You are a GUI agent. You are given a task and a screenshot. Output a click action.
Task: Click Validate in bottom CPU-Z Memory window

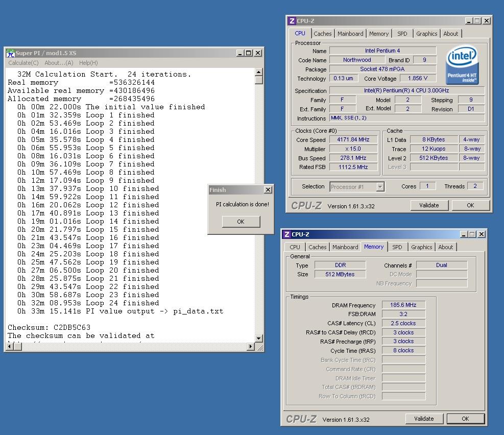pyautogui.click(x=424, y=419)
